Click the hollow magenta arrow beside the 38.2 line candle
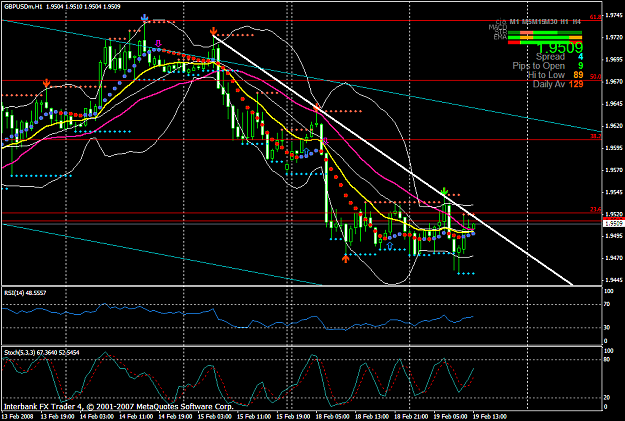 click(x=326, y=141)
